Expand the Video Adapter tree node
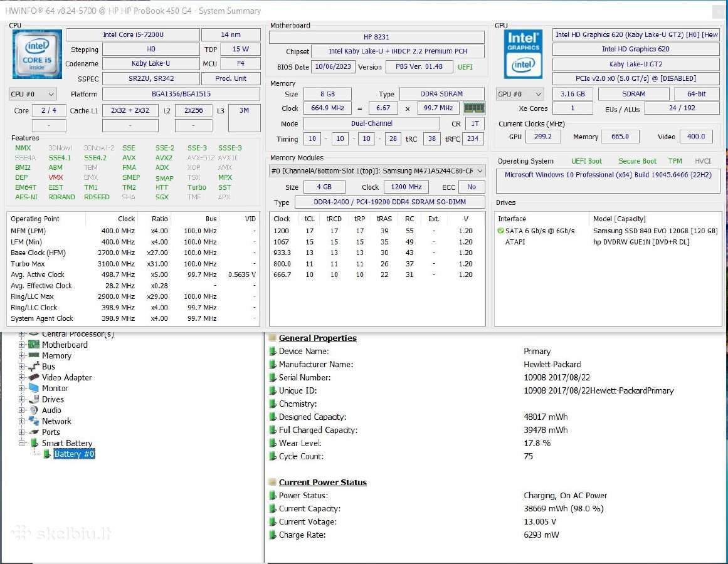This screenshot has width=728, height=564. click(21, 377)
